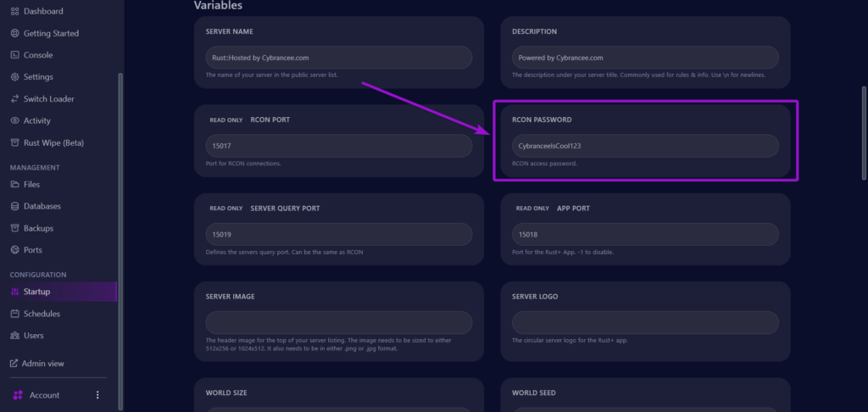
Task: Click the Switch Loader arrows icon
Action: tap(15, 99)
